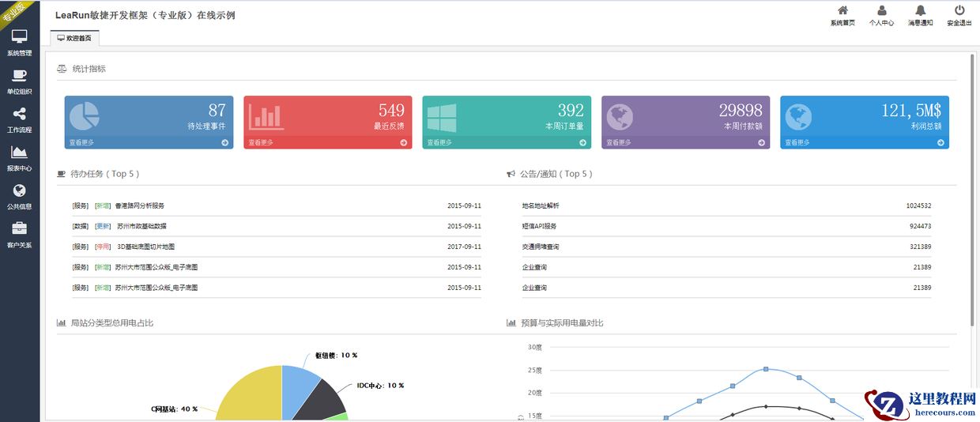The height and width of the screenshot is (422, 980).
Task: Expand 查看更多 on the 待处理事件 card
Action: (81, 143)
